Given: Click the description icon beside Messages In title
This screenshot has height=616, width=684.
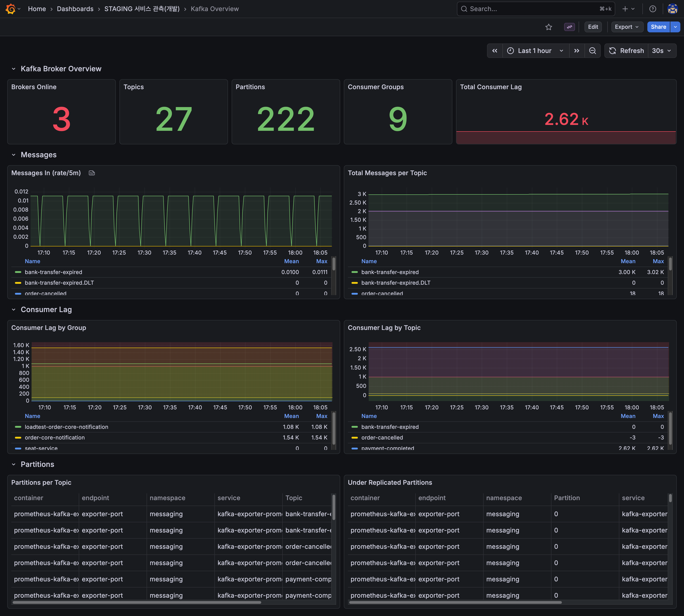Looking at the screenshot, I should click(x=92, y=173).
